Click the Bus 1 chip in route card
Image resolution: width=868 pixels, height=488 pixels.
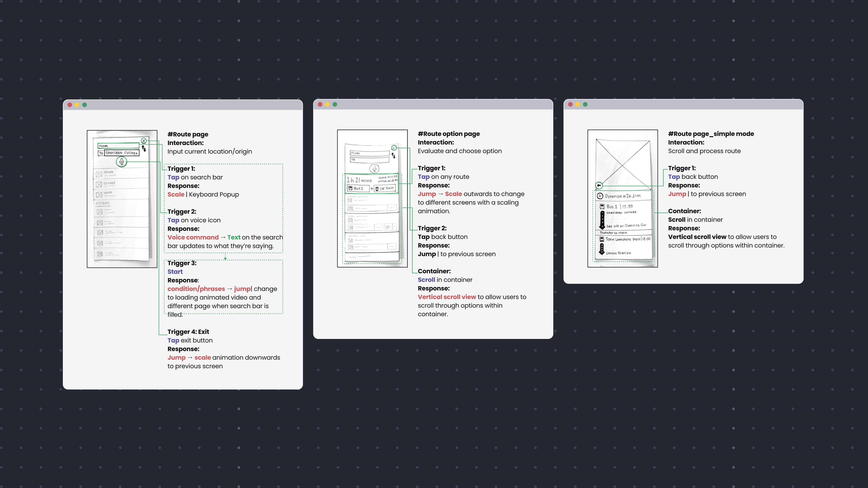pos(358,188)
